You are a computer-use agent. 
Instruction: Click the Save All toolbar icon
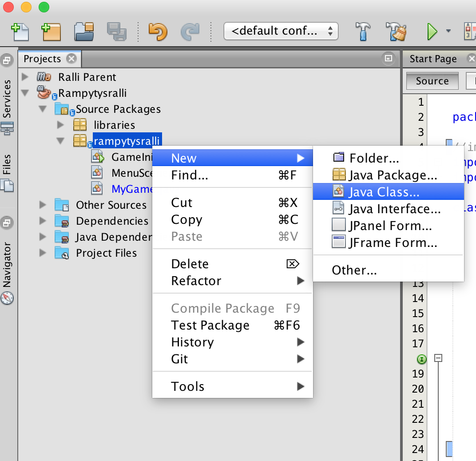click(117, 32)
